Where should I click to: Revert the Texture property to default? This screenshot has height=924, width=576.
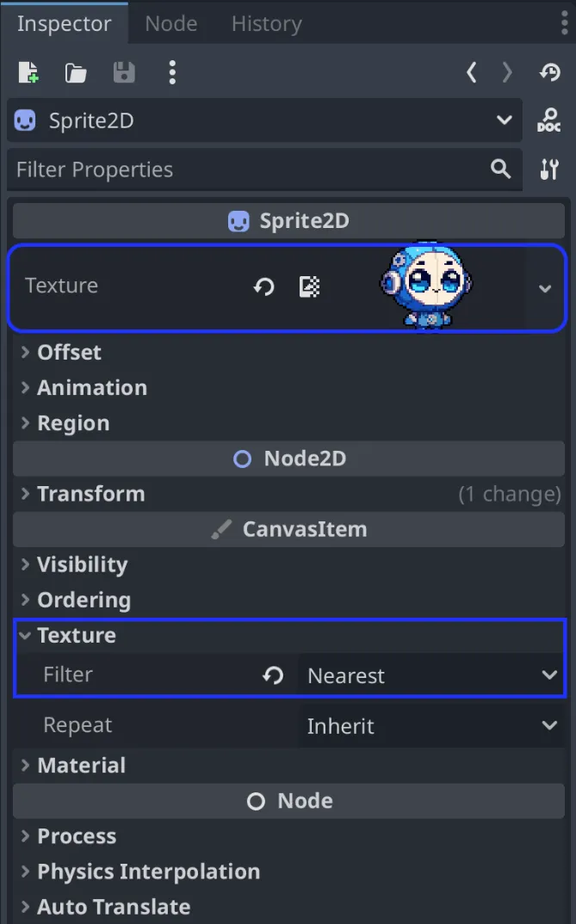(263, 286)
